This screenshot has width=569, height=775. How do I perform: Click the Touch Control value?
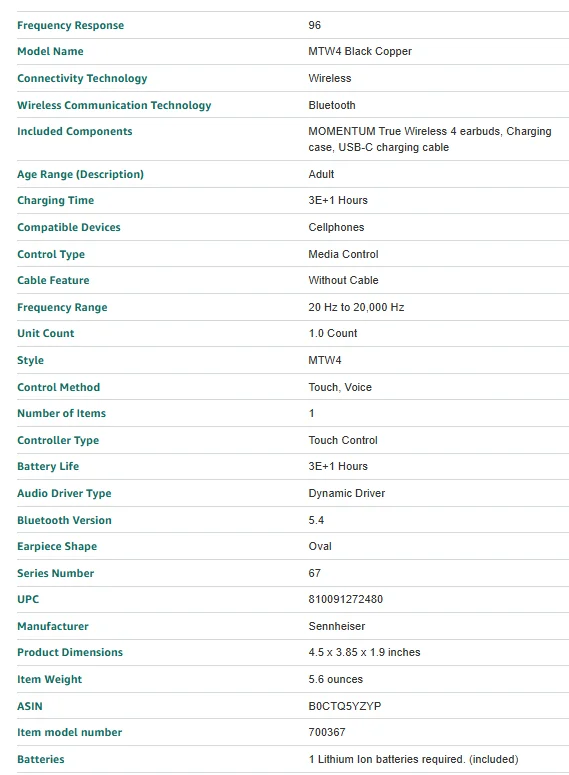[x=343, y=440]
